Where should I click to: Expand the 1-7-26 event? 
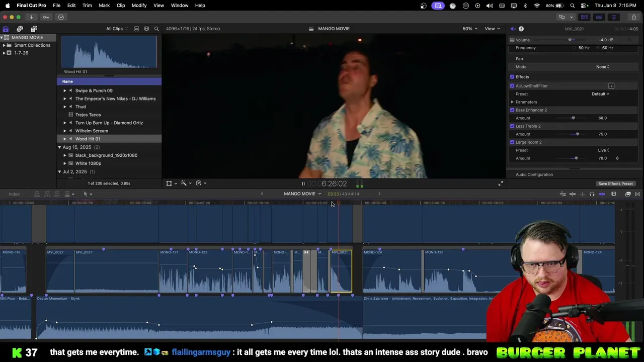(x=4, y=53)
